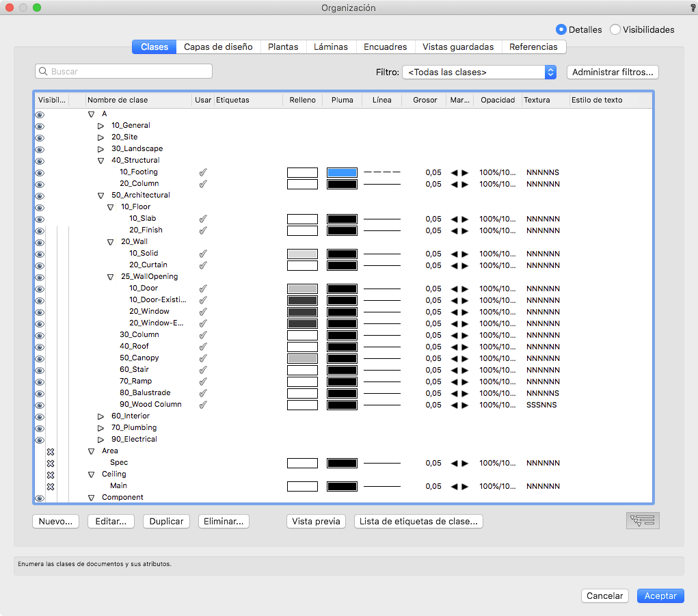Click the marker arrows for 20_Column row
The image size is (698, 616).
pos(459,184)
